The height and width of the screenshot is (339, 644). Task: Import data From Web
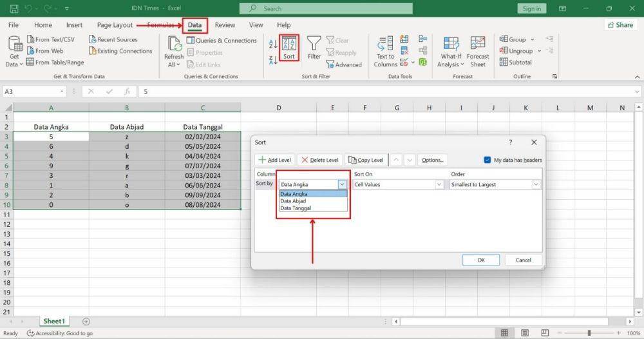tap(45, 51)
